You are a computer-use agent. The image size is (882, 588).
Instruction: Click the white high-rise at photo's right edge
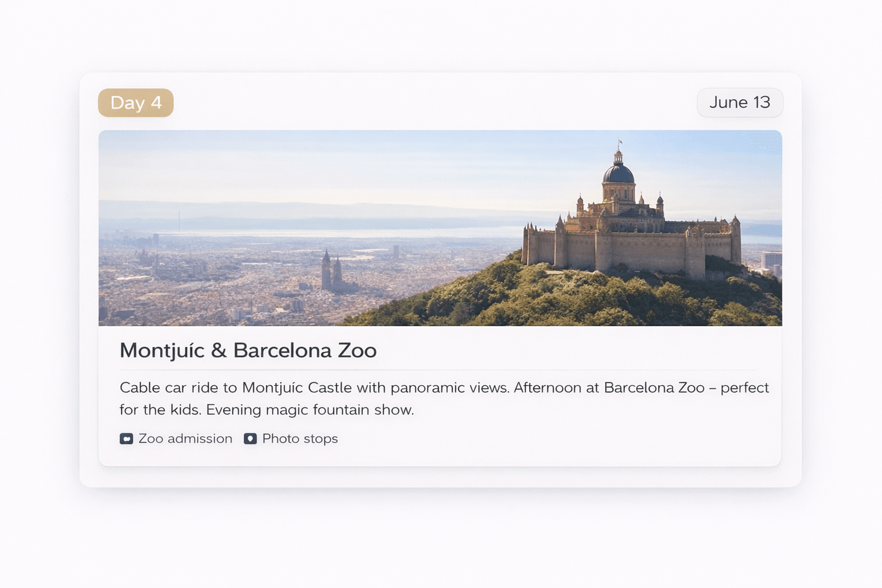[x=771, y=261]
